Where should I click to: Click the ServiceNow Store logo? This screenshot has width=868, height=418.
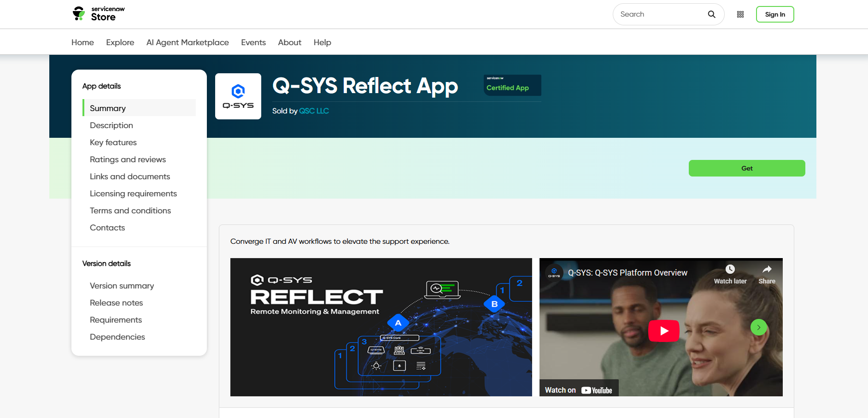(x=99, y=14)
